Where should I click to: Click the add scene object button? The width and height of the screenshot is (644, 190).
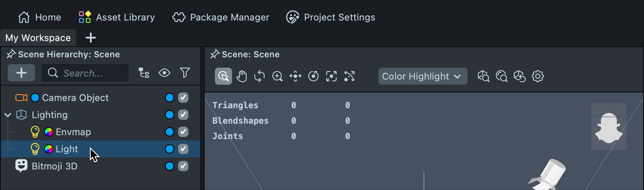pos(21,73)
